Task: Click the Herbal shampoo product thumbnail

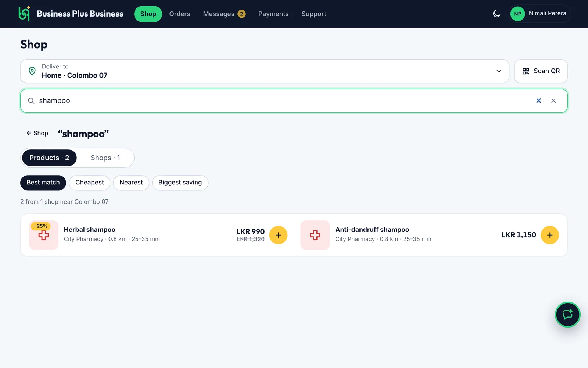Action: 44,235
